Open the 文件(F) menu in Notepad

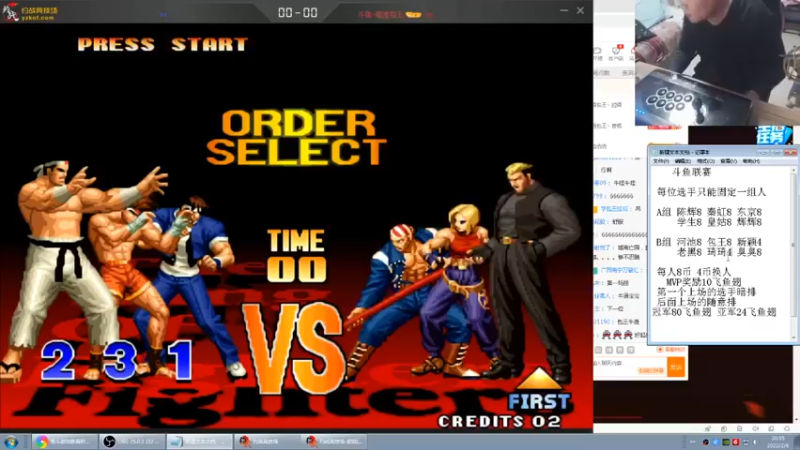coord(660,161)
